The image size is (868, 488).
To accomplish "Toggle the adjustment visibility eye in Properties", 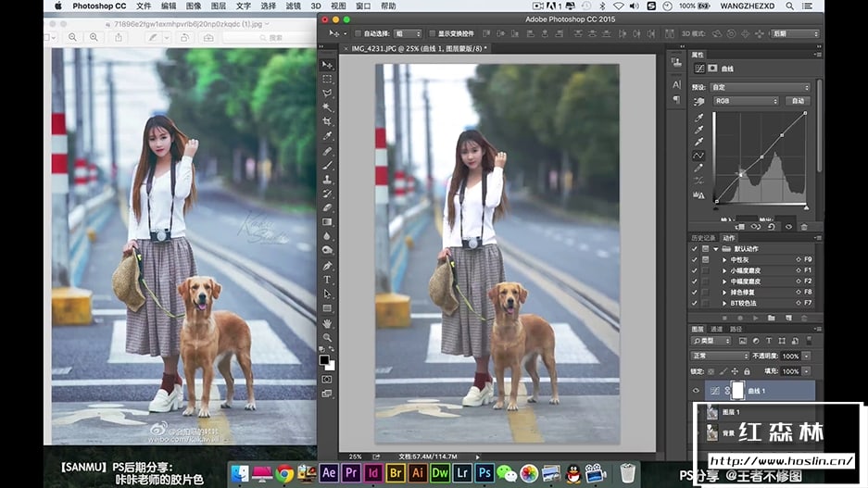I will point(789,227).
